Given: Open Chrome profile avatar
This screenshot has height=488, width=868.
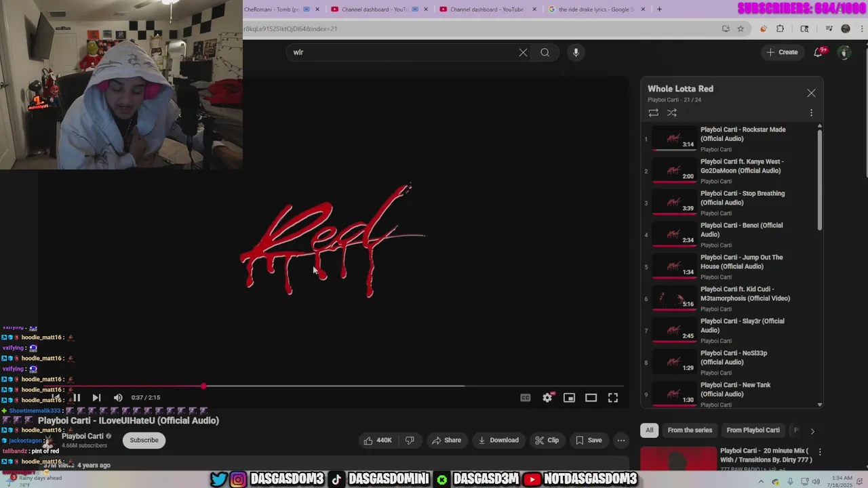Looking at the screenshot, I should 845,28.
